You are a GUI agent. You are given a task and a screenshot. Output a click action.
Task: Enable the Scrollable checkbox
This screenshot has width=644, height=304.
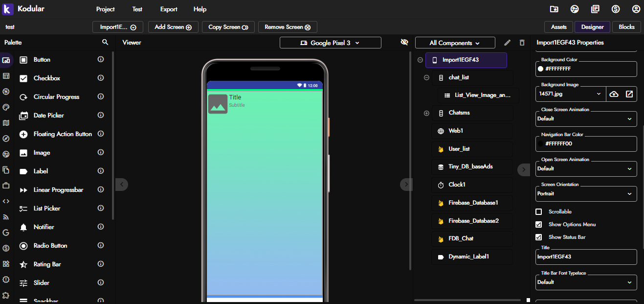pyautogui.click(x=539, y=212)
